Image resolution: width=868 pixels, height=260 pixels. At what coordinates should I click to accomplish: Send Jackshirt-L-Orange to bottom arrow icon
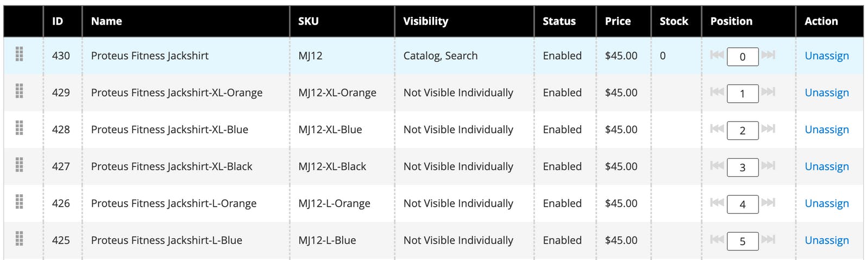coord(768,202)
